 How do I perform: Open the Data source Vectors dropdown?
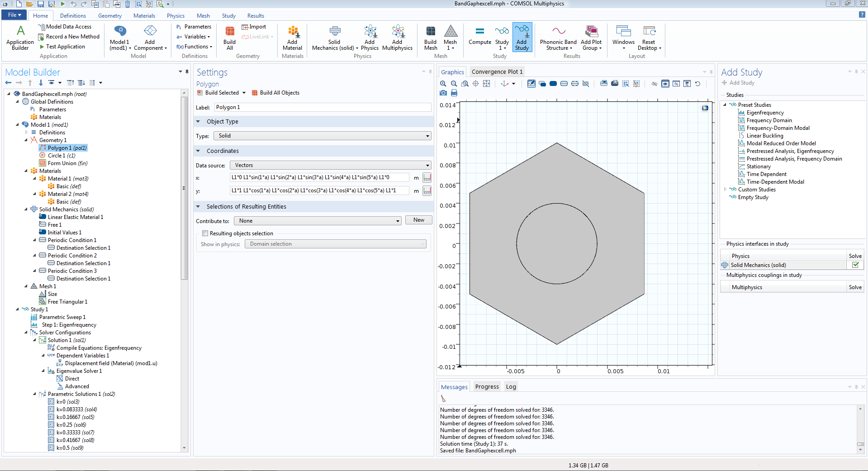pyautogui.click(x=331, y=165)
